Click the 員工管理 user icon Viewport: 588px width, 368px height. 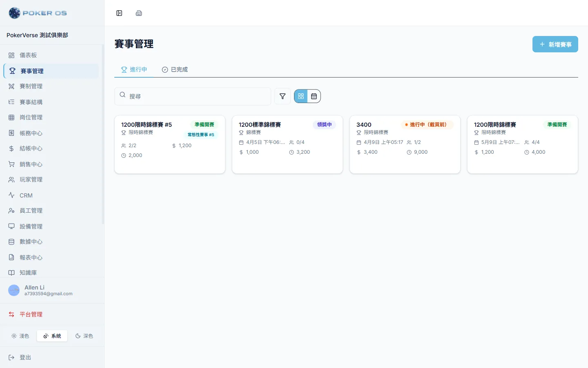coord(11,211)
